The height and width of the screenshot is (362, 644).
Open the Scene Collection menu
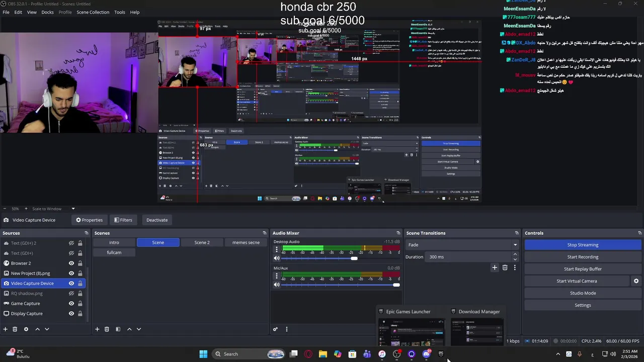tap(93, 12)
